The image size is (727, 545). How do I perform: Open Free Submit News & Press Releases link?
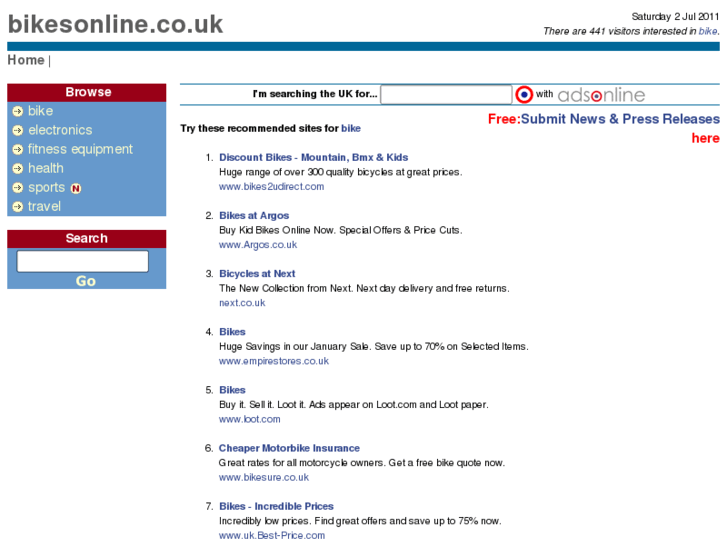pos(604,119)
